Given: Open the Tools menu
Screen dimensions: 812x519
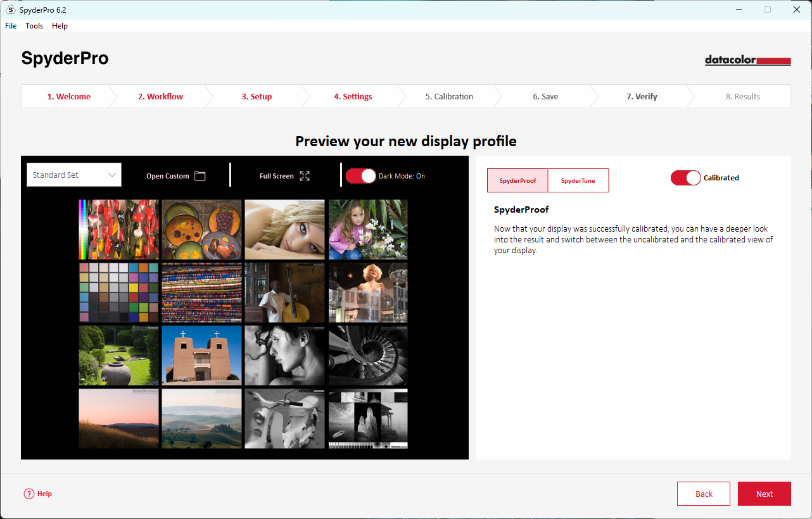Looking at the screenshot, I should [34, 26].
